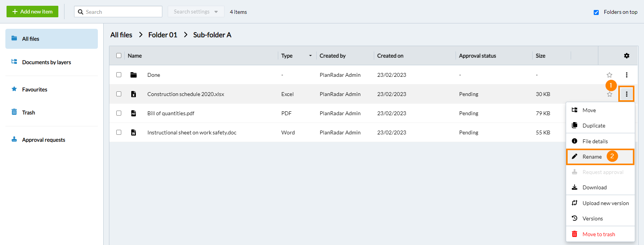Choose Rename from the context menu
Viewport: 644px width, 245px height.
click(x=592, y=157)
